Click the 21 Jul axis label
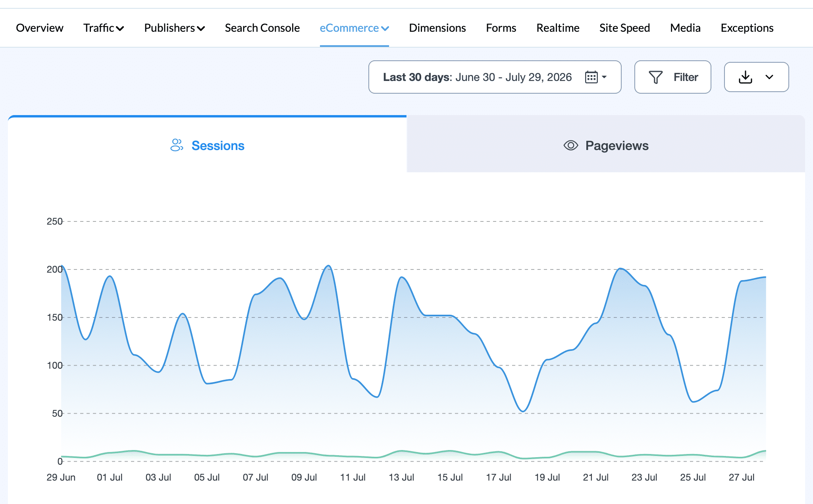Screen dimensions: 813x504 pos(595,477)
